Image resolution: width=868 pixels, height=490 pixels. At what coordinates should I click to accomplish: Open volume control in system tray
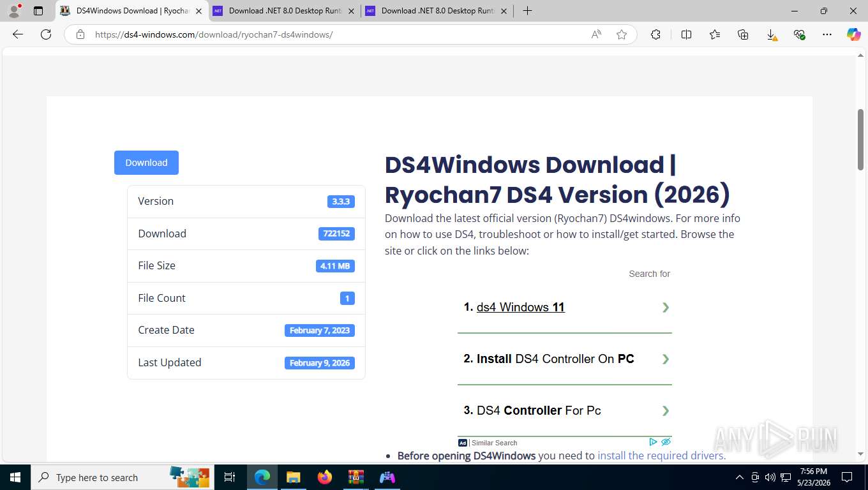coord(770,477)
